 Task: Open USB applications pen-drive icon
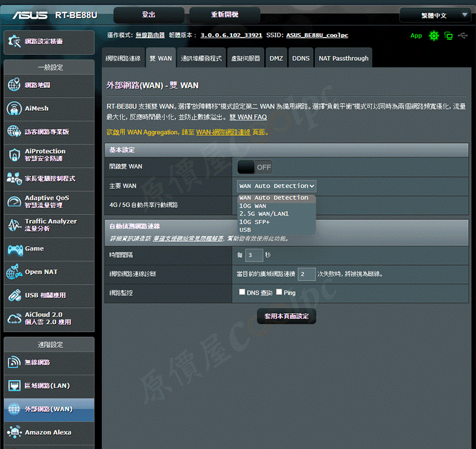pos(14,295)
